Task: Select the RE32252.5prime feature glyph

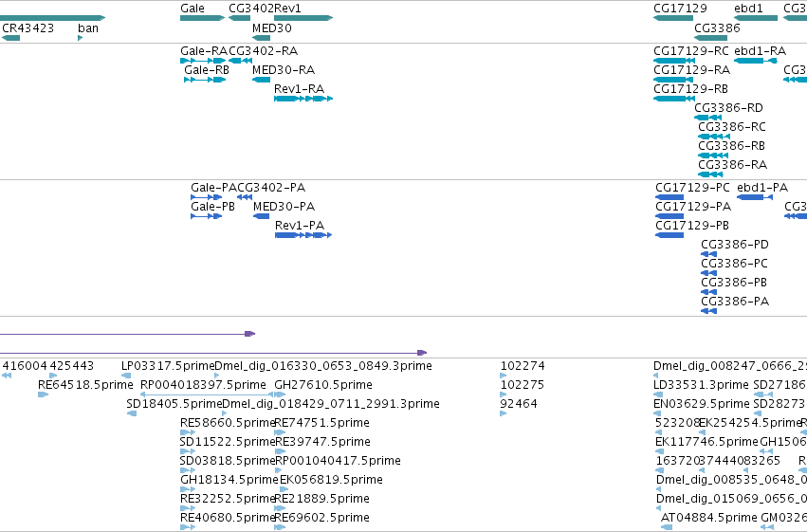Action: pyautogui.click(x=188, y=509)
